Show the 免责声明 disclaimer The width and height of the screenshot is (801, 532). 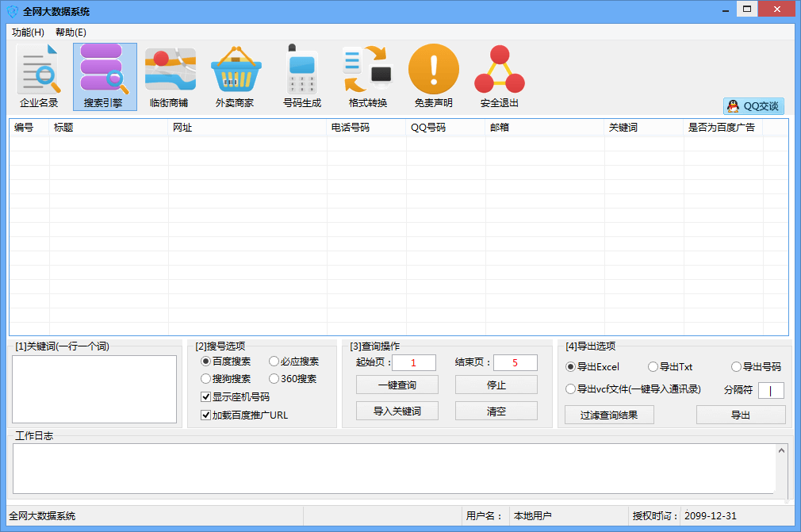point(434,77)
